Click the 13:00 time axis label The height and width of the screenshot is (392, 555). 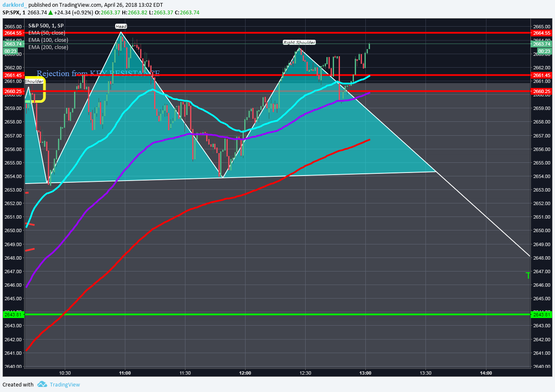365,373
